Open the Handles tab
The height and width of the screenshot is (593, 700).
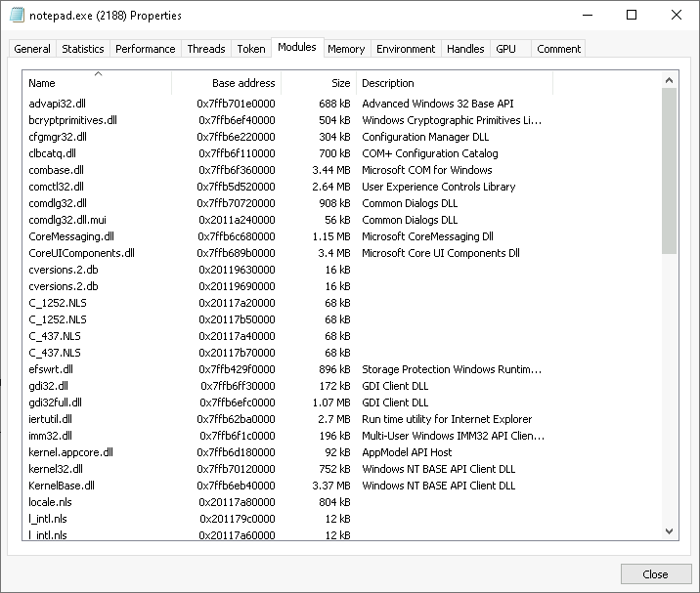coord(465,49)
